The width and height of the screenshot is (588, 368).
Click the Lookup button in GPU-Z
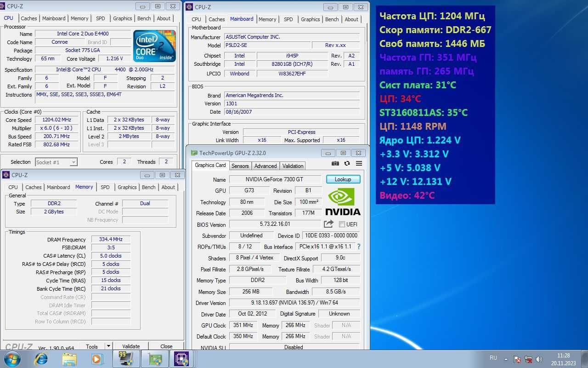(343, 179)
